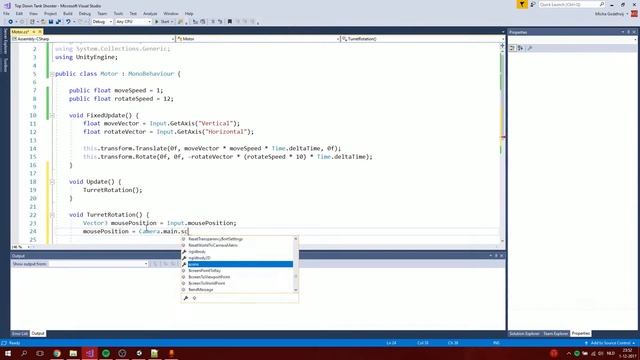Collapse the FixedUpdate method region
This screenshot has height=360, width=640.
pyautogui.click(x=52, y=116)
